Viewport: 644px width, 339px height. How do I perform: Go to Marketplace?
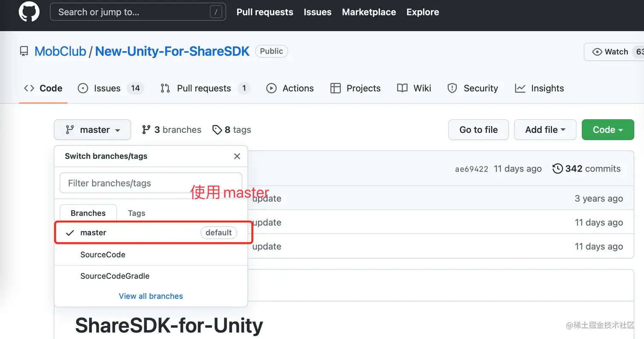coord(369,12)
